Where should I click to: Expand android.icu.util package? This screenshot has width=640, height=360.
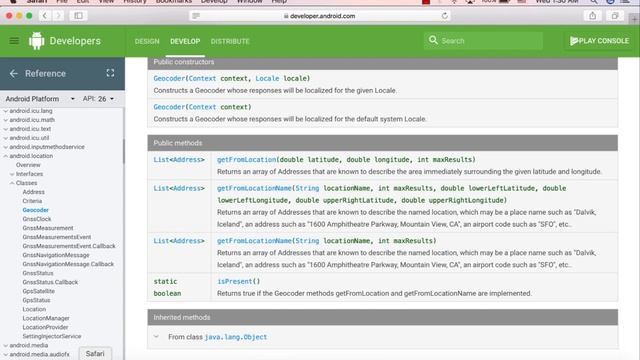[6, 138]
